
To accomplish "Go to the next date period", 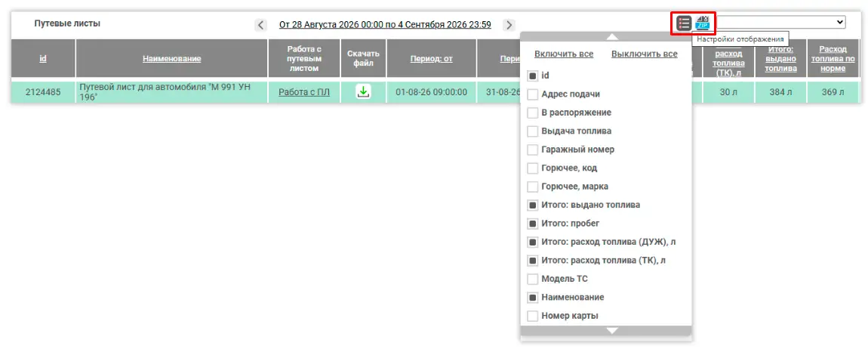I will [x=509, y=25].
